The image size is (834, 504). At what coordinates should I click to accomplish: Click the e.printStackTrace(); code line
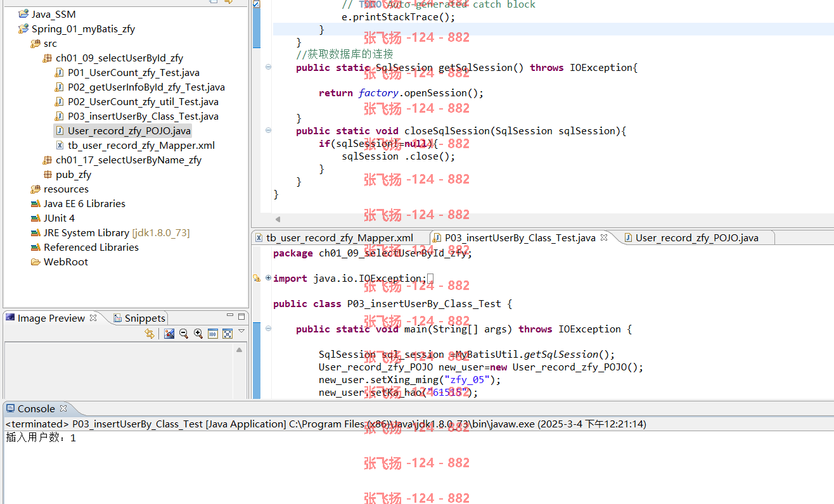[399, 16]
